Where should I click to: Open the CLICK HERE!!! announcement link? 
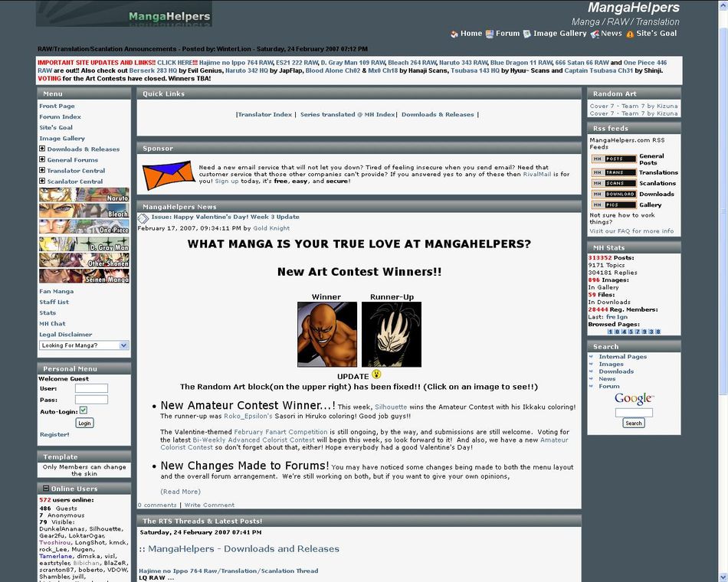tap(177, 63)
